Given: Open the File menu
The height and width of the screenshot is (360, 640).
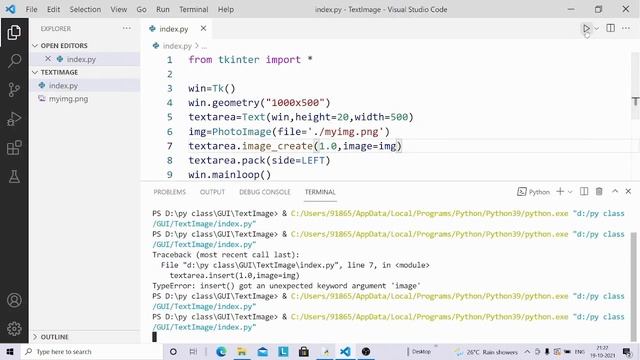Looking at the screenshot, I should pos(31,9).
